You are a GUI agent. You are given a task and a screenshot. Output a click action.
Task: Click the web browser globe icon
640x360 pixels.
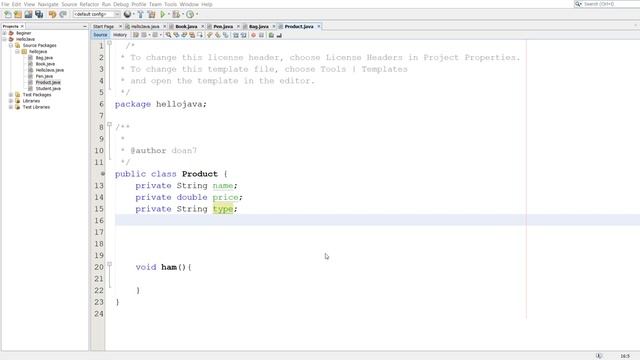coord(127,14)
